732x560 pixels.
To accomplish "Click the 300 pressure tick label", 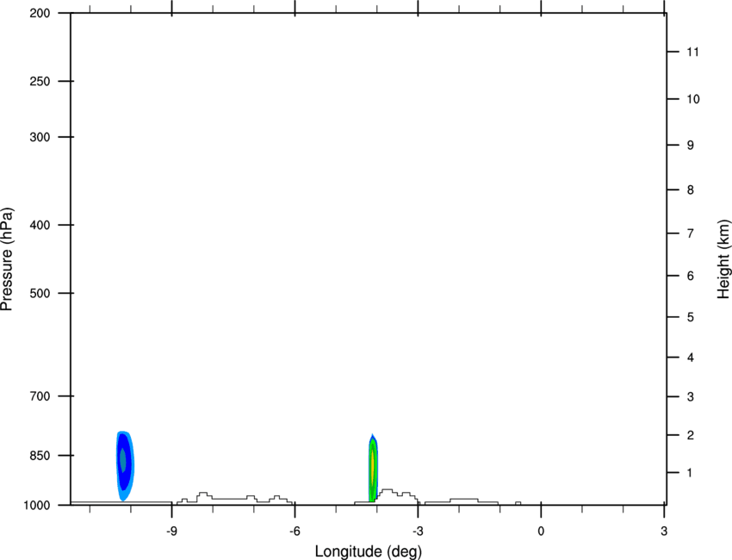I will point(40,137).
